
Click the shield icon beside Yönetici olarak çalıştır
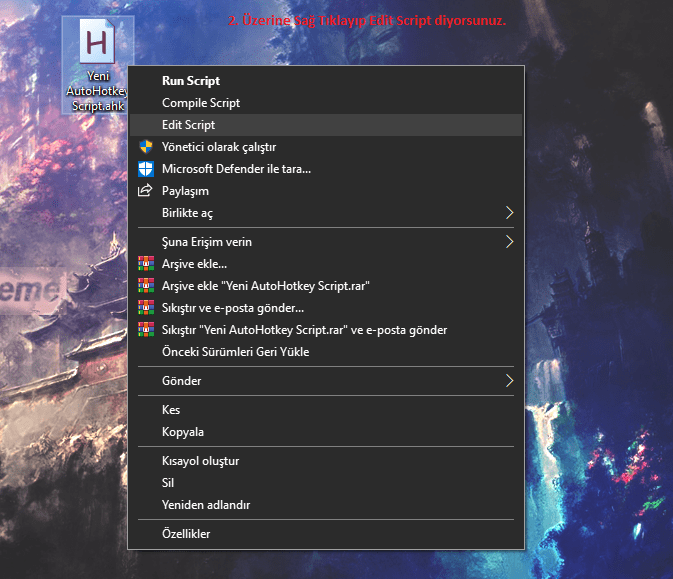(x=146, y=147)
